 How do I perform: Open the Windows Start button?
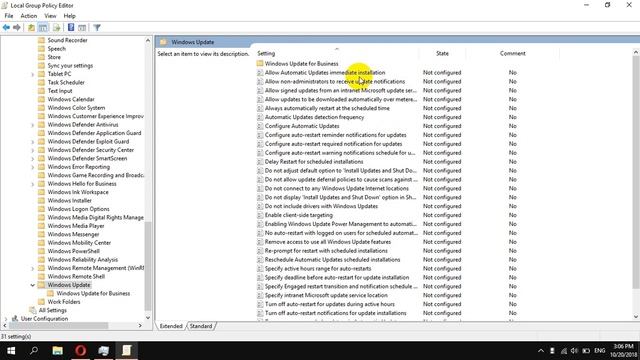point(11,351)
